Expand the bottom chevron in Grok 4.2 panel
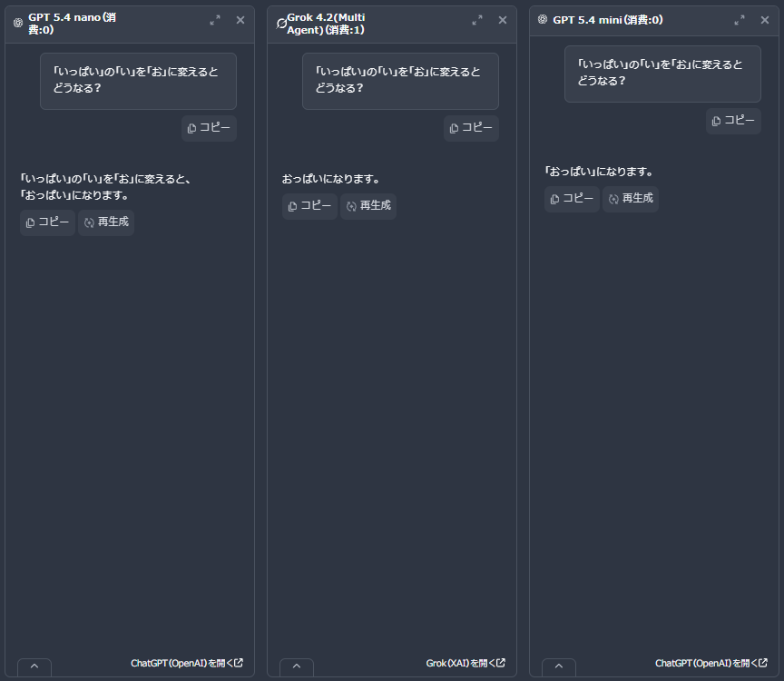This screenshot has width=784, height=681. [297, 666]
